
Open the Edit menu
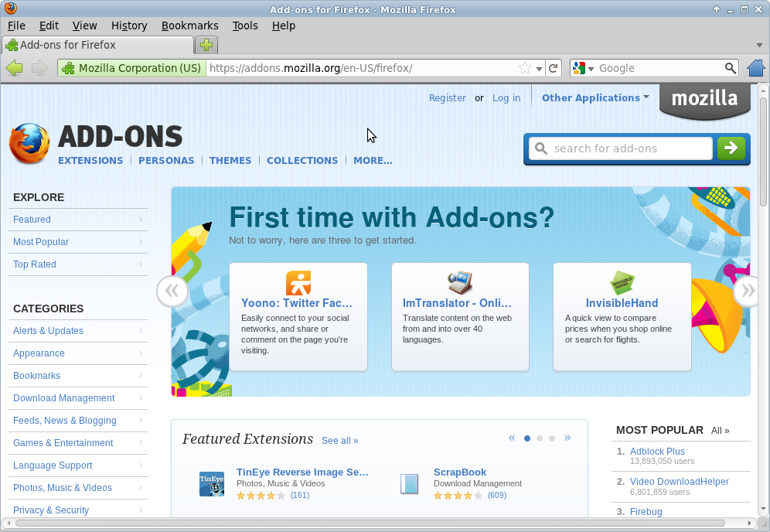(x=49, y=26)
